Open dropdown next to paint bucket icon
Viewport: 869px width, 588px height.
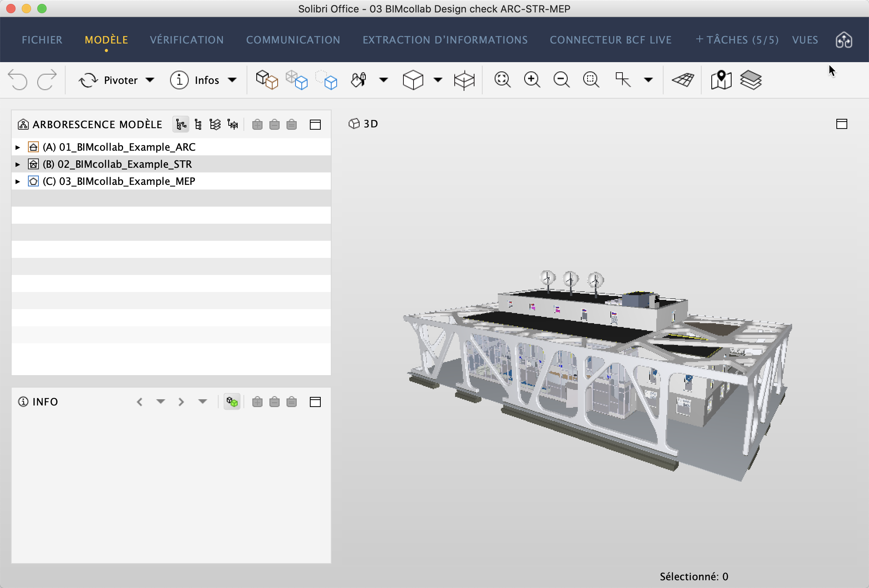click(384, 80)
